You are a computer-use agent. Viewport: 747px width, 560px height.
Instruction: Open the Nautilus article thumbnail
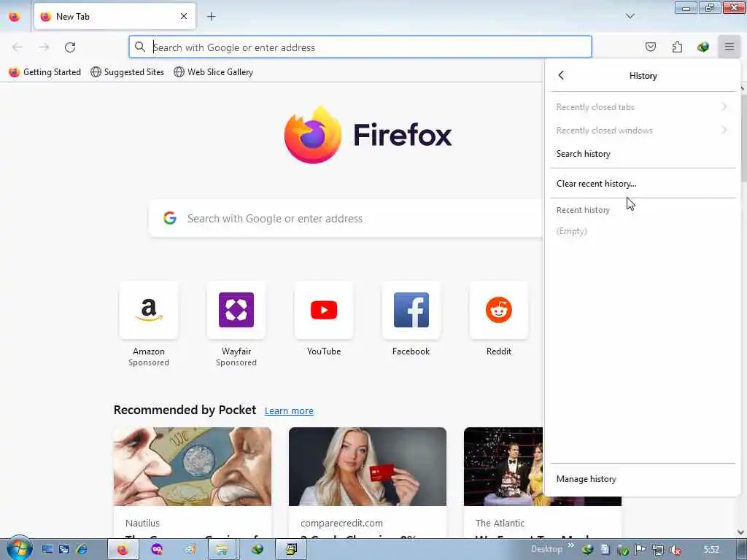pos(193,466)
